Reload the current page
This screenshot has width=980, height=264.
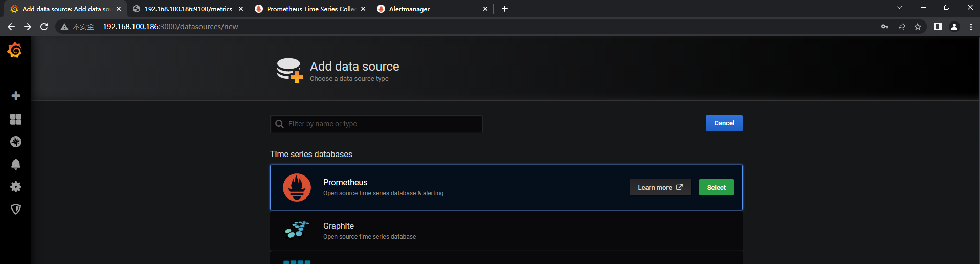pyautogui.click(x=44, y=27)
